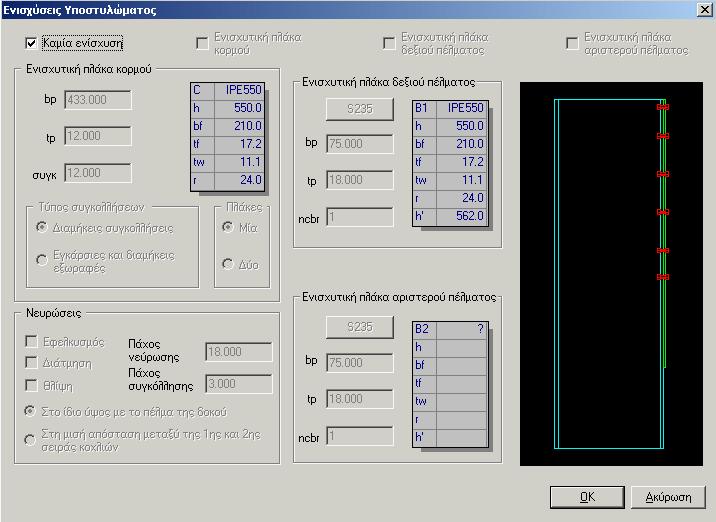Click h' value 562.0 in B1 table
This screenshot has height=522, width=716.
click(462, 216)
